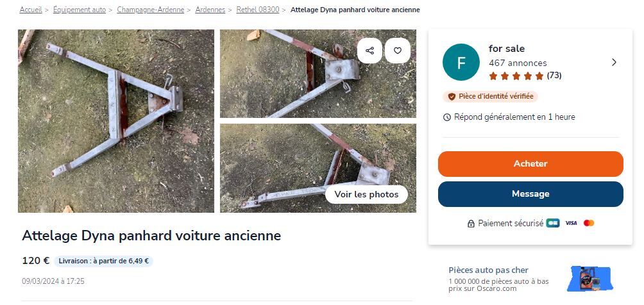The image size is (644, 305).
Task: Navigate to Champagne-Ardenne breadcrumb
Action: [x=150, y=10]
